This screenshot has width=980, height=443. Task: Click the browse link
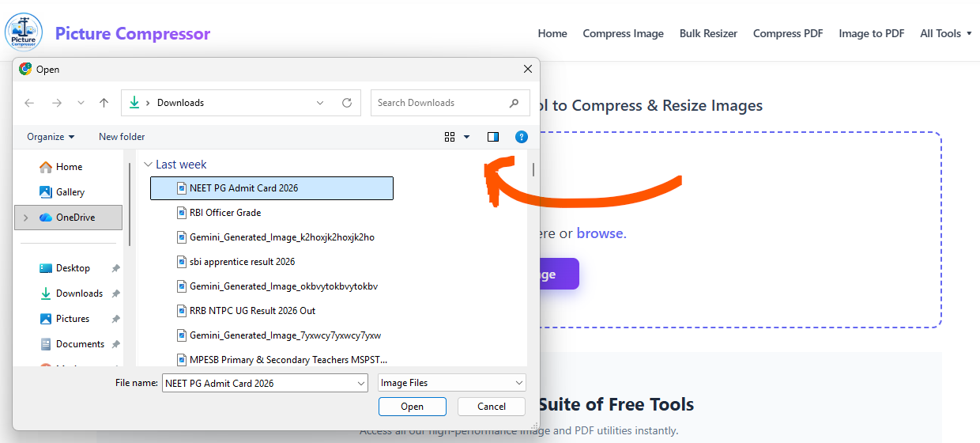pyautogui.click(x=601, y=233)
